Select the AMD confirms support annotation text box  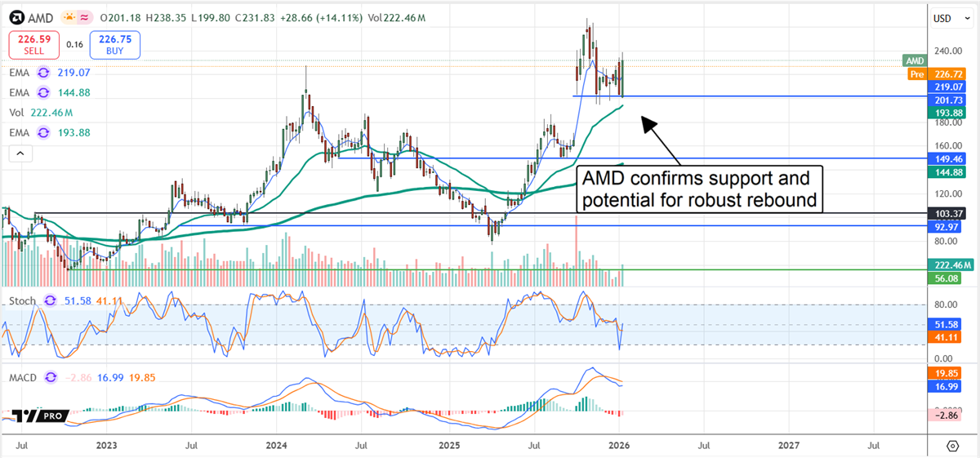(x=700, y=189)
